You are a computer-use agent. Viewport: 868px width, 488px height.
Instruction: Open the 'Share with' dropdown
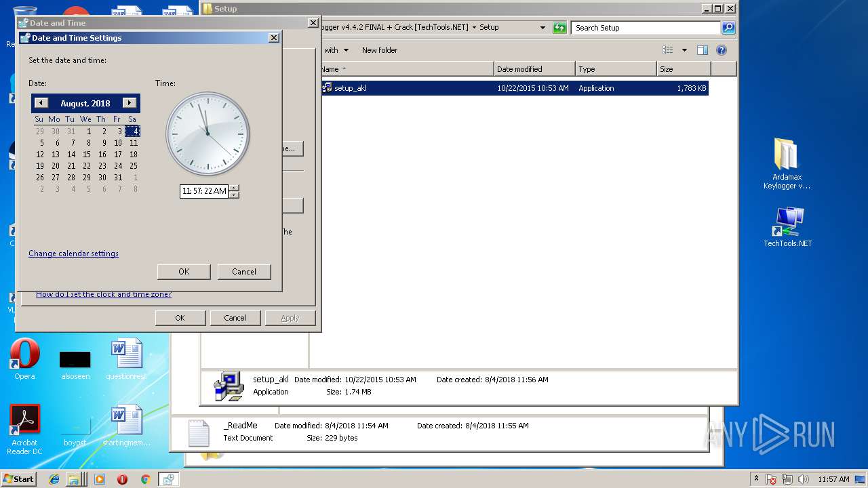pos(336,50)
